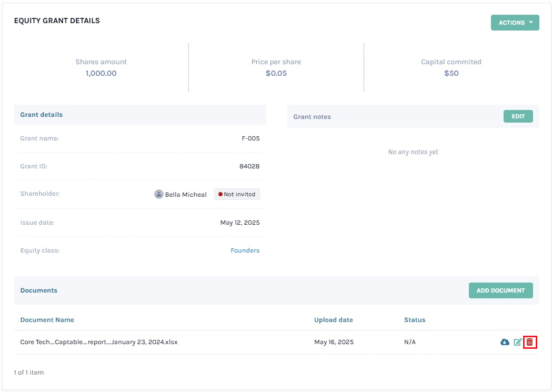The height and width of the screenshot is (392, 552).
Task: Select the Core Tech_Captable_report file name
Action: [99, 342]
